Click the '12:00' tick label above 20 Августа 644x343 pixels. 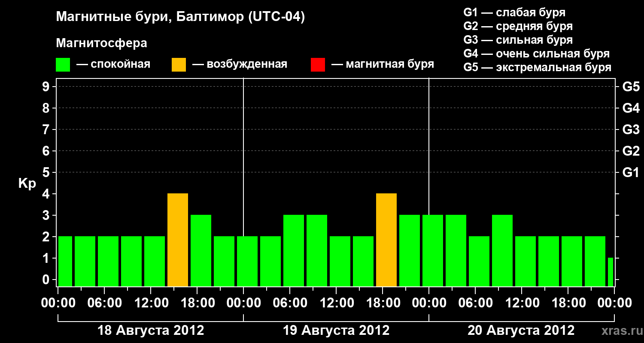[x=522, y=303]
